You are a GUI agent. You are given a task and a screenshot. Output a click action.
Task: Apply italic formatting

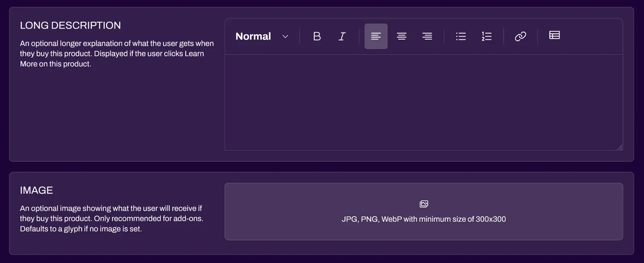(342, 36)
